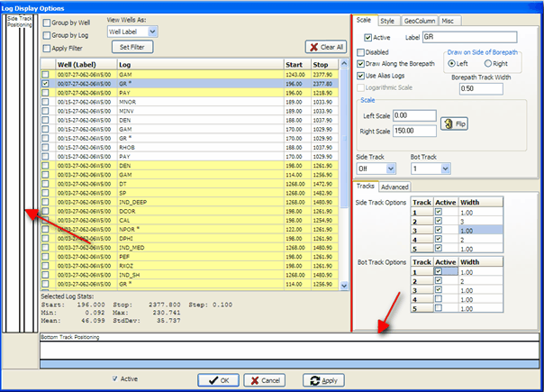
Task: Click the Left Scale input field
Action: 414,115
